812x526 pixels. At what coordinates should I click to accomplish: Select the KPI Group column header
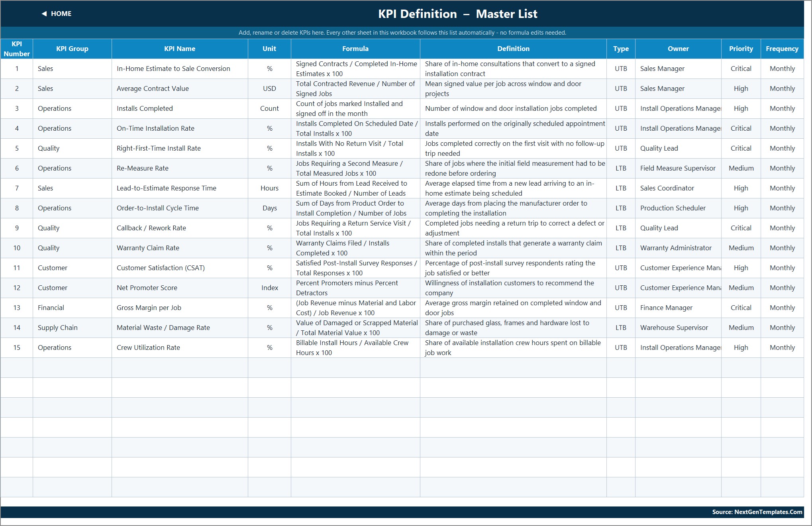coord(72,49)
